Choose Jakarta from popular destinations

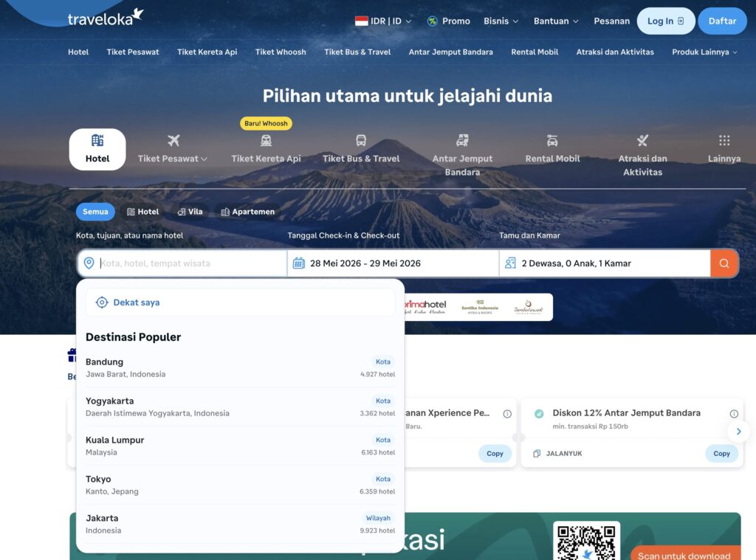(x=240, y=524)
